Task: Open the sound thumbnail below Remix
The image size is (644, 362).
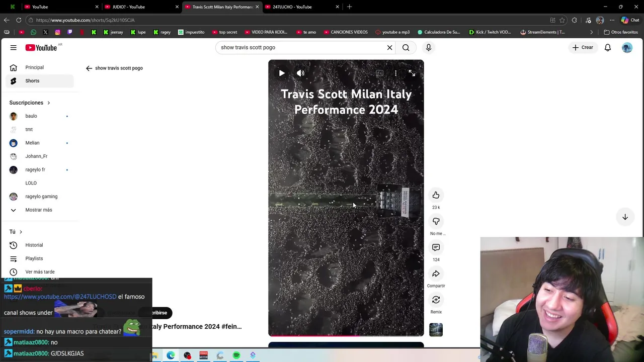Action: click(436, 330)
